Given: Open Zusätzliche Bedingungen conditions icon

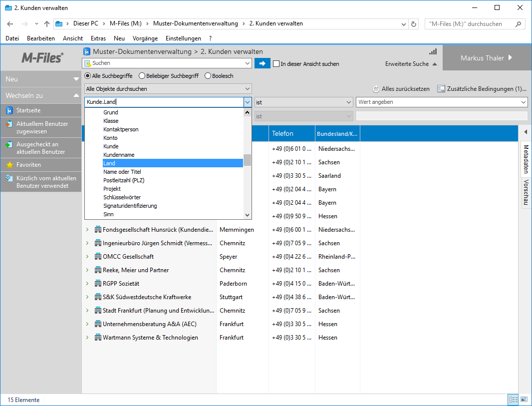Looking at the screenshot, I should click(x=441, y=89).
